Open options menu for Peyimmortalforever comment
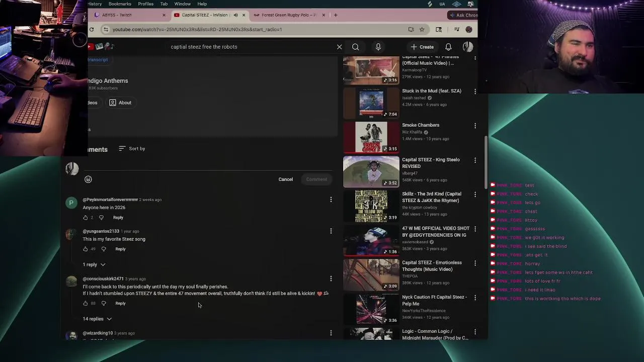 [x=331, y=200]
